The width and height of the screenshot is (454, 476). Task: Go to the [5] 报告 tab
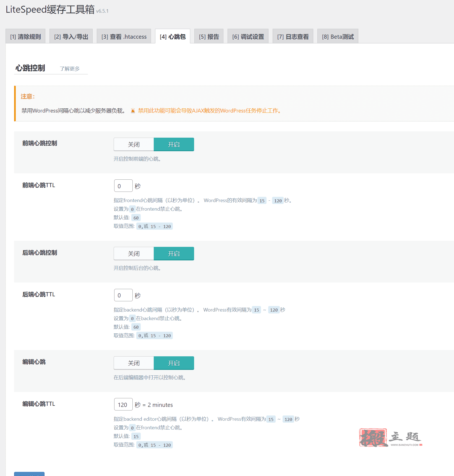tap(209, 36)
